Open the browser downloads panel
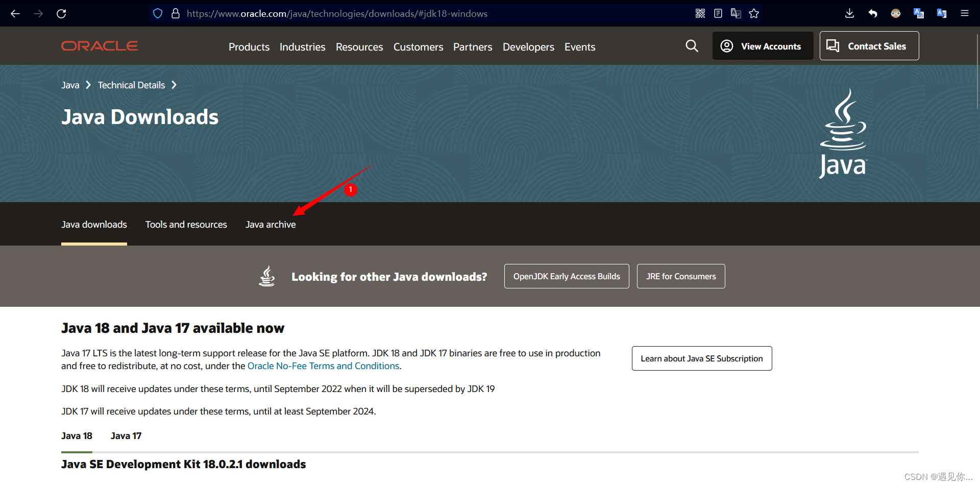This screenshot has height=486, width=980. point(849,14)
